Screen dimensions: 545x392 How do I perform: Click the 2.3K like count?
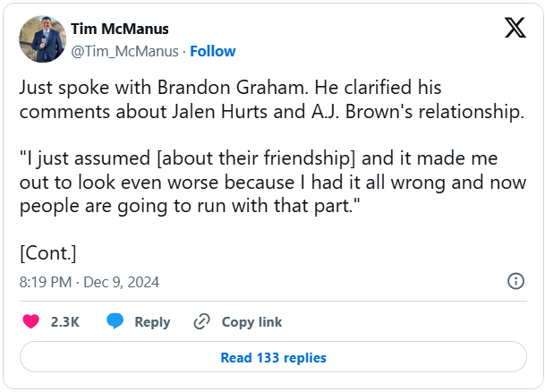coord(65,322)
